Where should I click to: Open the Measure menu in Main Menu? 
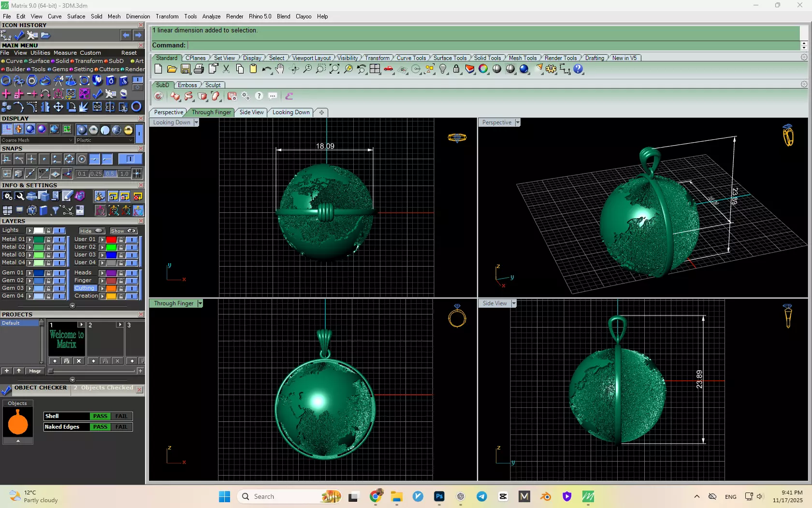[65, 53]
